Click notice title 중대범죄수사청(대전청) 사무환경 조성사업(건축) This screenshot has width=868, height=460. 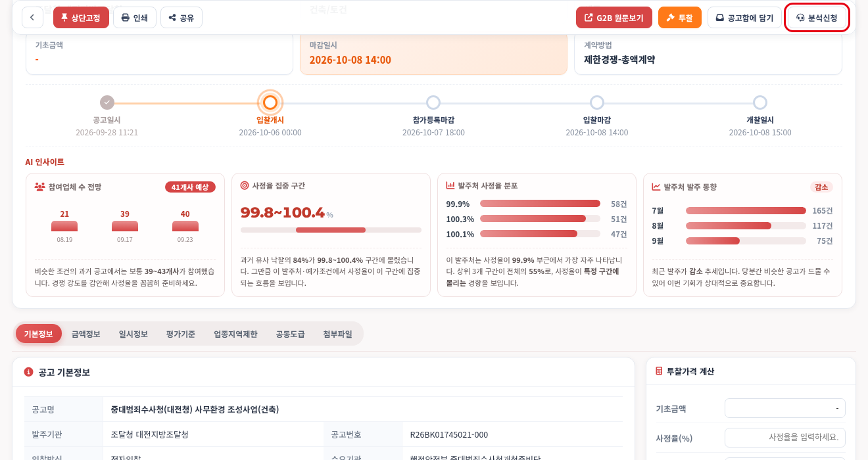click(x=195, y=409)
